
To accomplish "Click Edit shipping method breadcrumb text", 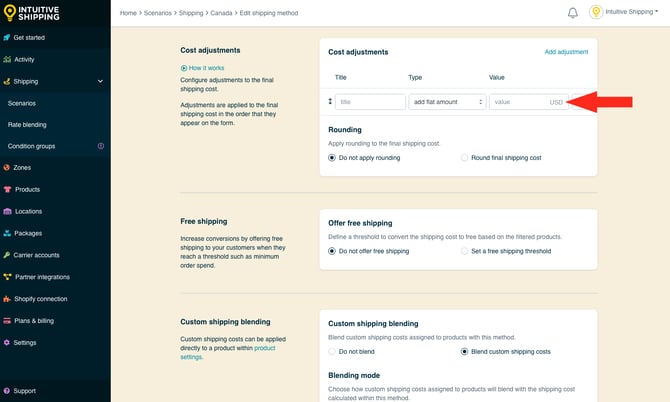I will [269, 13].
